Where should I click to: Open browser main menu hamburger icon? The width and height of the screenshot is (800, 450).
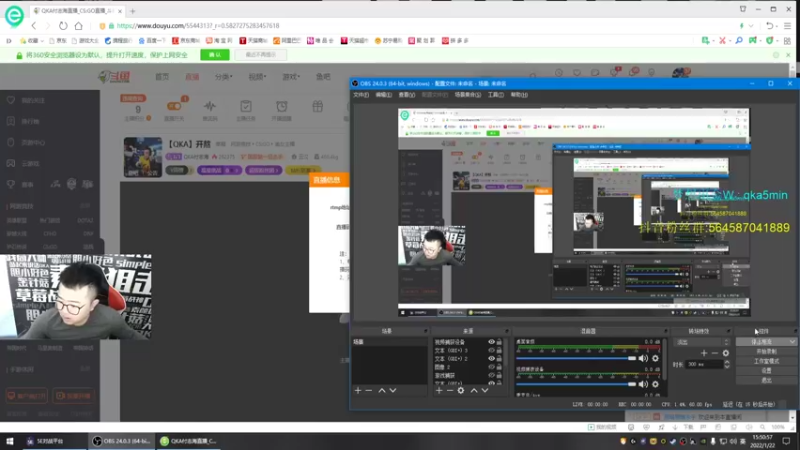click(788, 26)
